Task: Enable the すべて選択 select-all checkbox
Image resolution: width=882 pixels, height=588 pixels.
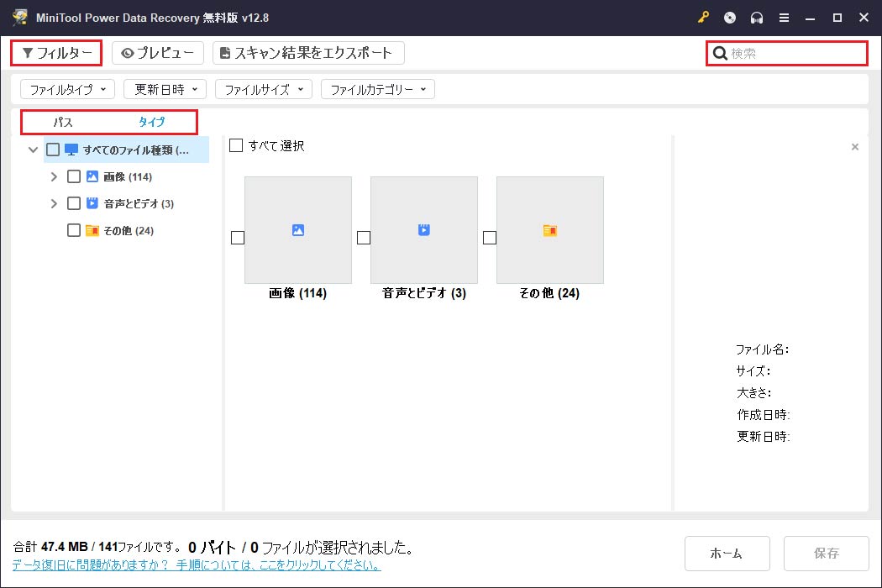Action: (236, 144)
